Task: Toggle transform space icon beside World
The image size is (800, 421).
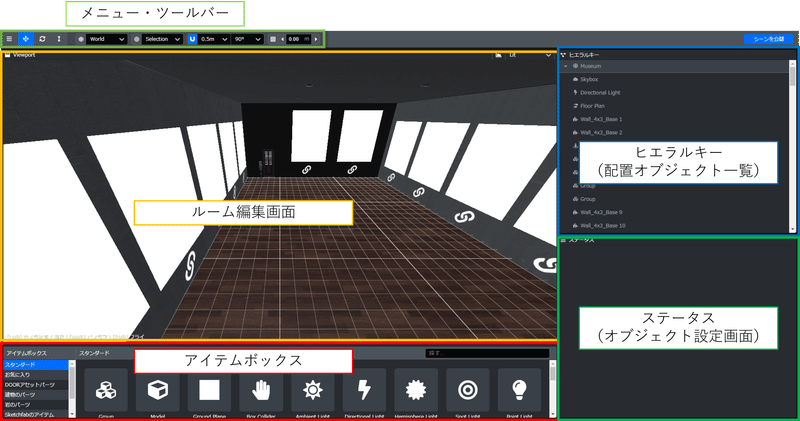Action: pyautogui.click(x=81, y=39)
